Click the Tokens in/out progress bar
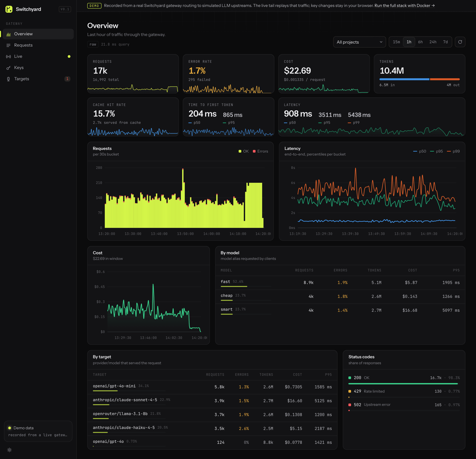Image resolution: width=476 pixels, height=459 pixels. tap(419, 79)
